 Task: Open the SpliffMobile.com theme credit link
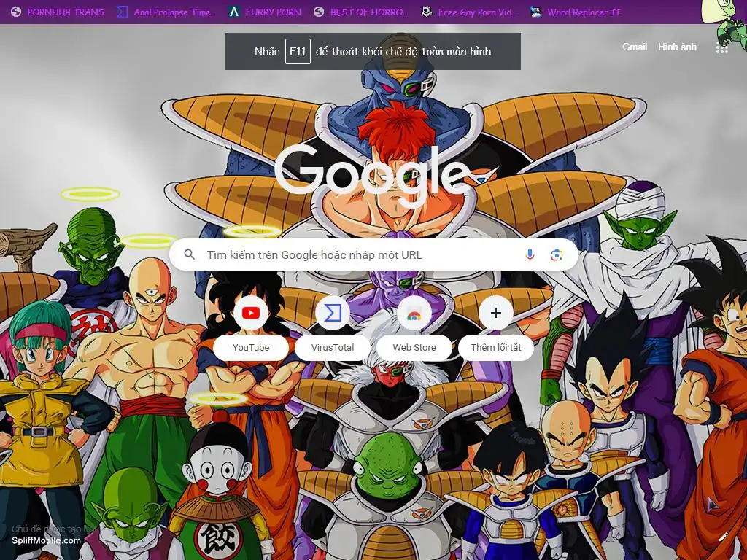(46, 540)
